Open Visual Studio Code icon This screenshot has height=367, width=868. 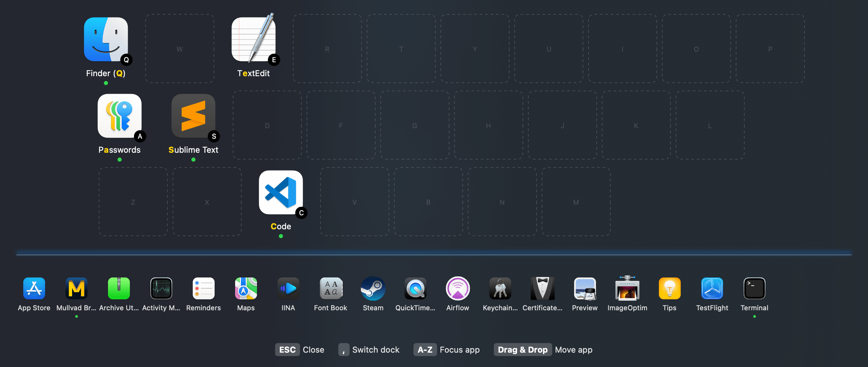coord(281,193)
